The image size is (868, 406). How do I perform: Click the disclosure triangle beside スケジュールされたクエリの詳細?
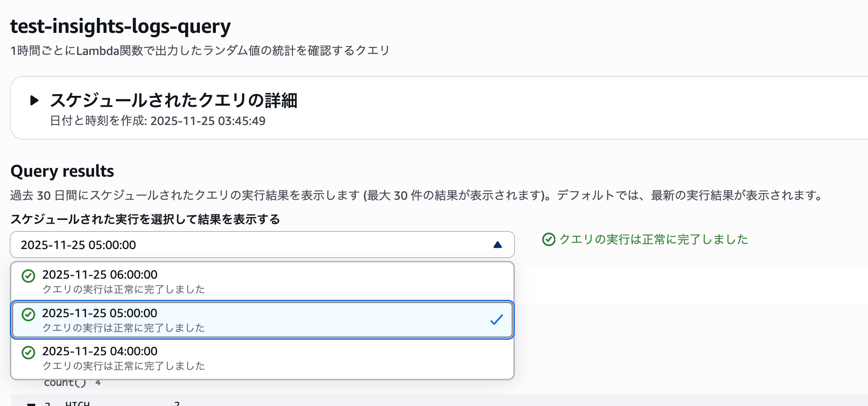point(33,100)
